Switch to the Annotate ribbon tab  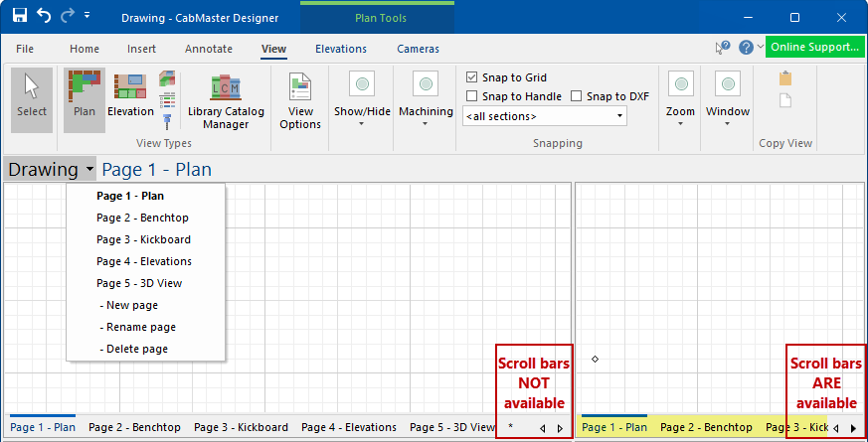(209, 49)
